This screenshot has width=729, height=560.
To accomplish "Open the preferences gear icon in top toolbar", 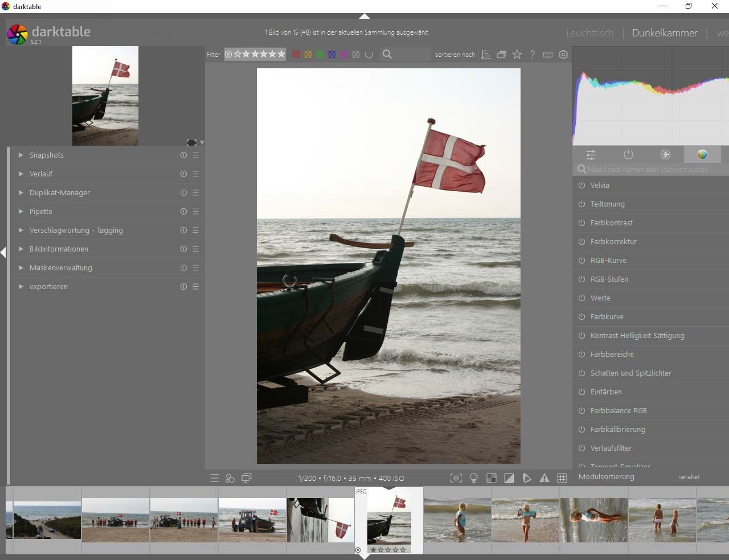I will tap(563, 55).
